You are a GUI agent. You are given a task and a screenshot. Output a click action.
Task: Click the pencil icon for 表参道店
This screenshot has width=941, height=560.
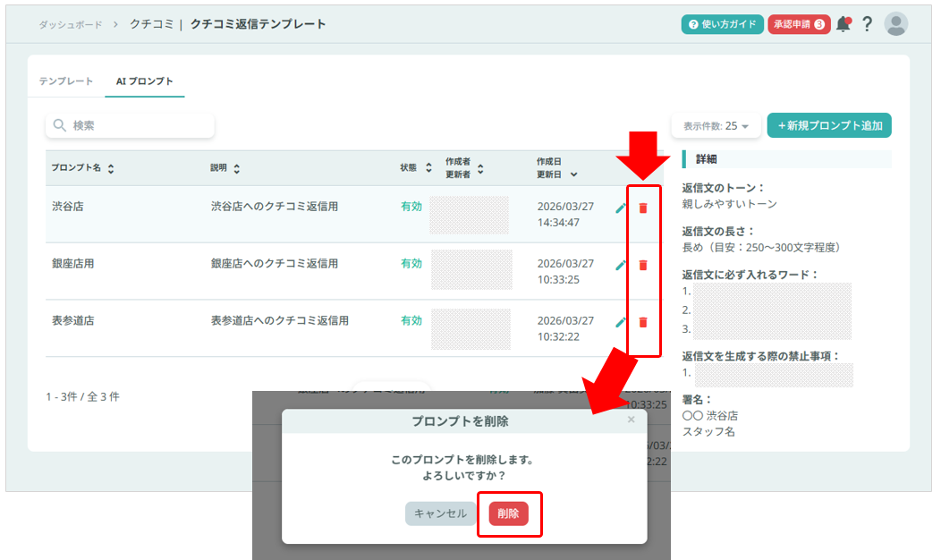click(x=621, y=322)
